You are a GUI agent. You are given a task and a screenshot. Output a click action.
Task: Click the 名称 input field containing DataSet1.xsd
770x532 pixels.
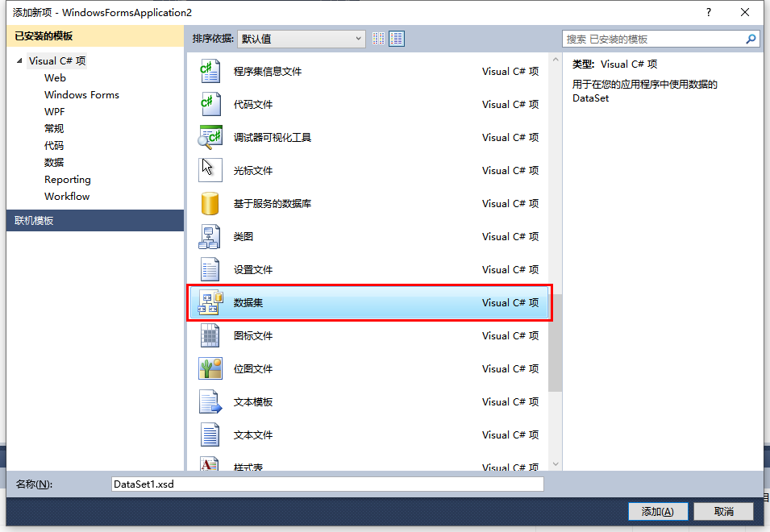click(327, 484)
